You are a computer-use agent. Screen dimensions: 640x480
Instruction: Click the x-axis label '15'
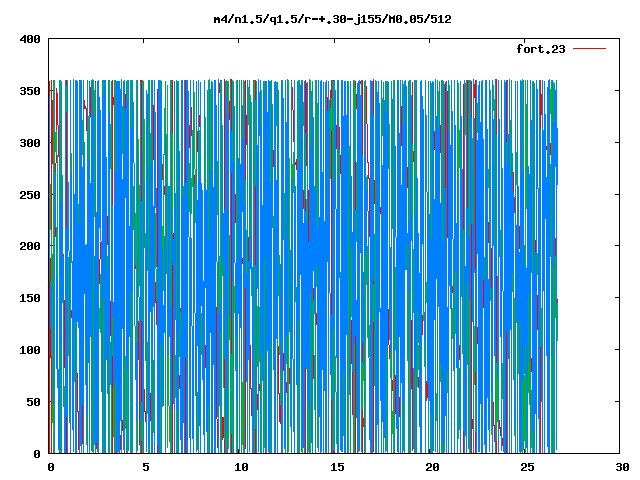pos(337,467)
